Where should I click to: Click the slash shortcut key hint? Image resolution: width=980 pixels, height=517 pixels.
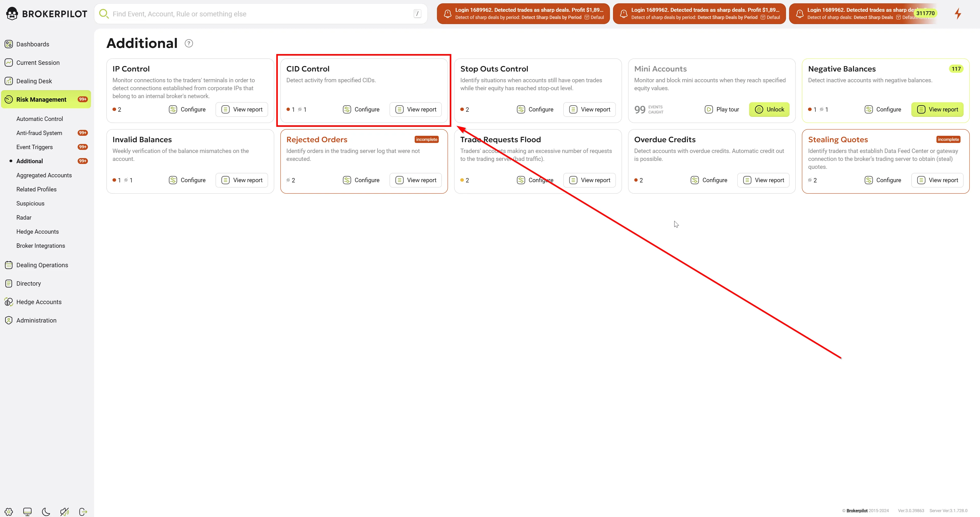pyautogui.click(x=417, y=14)
